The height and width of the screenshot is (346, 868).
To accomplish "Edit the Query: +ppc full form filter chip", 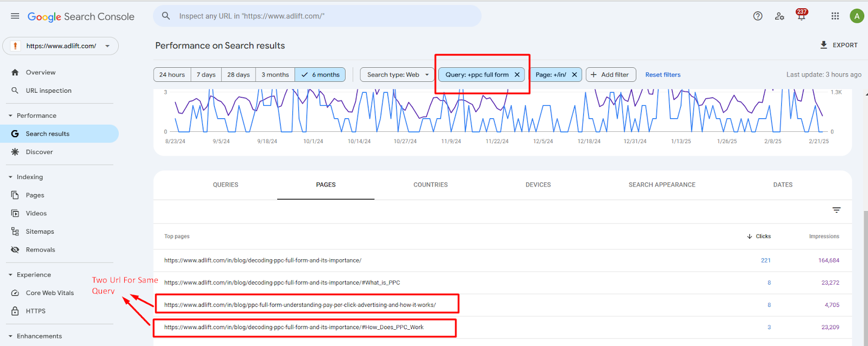I will pos(477,75).
